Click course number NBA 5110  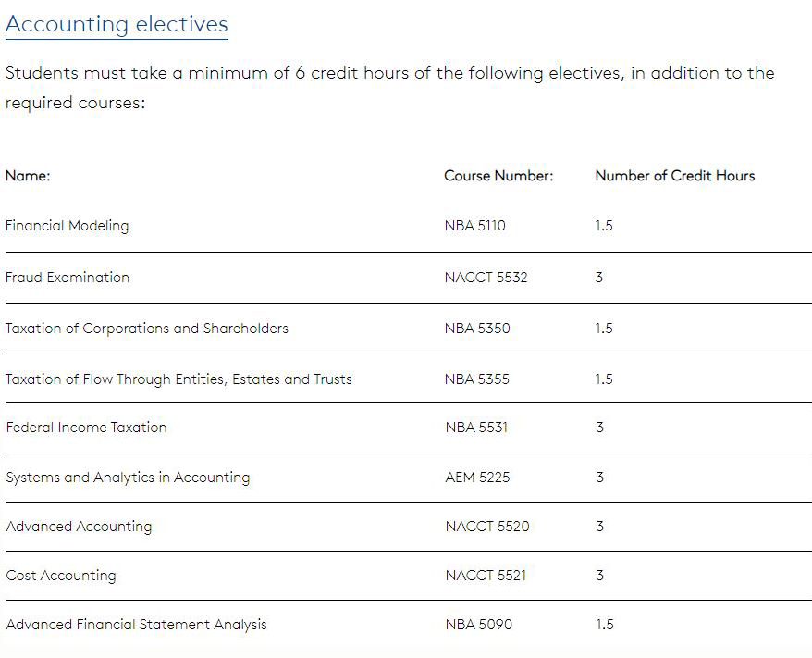pyautogui.click(x=474, y=226)
